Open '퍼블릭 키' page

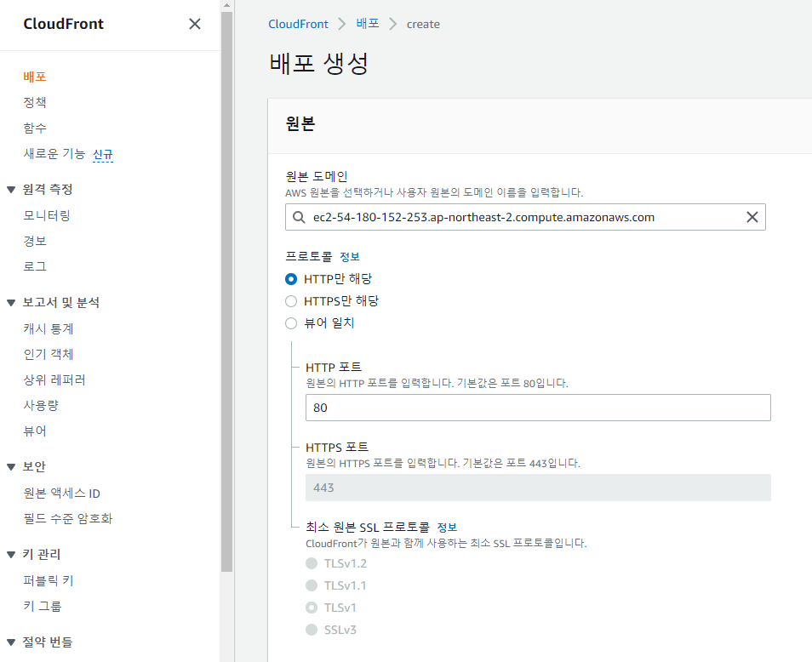pyautogui.click(x=49, y=580)
